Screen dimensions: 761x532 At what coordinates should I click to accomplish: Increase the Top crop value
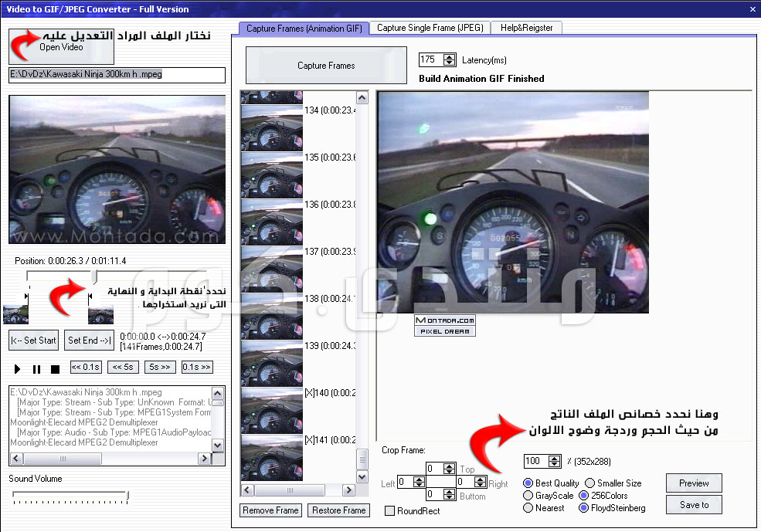click(x=450, y=465)
